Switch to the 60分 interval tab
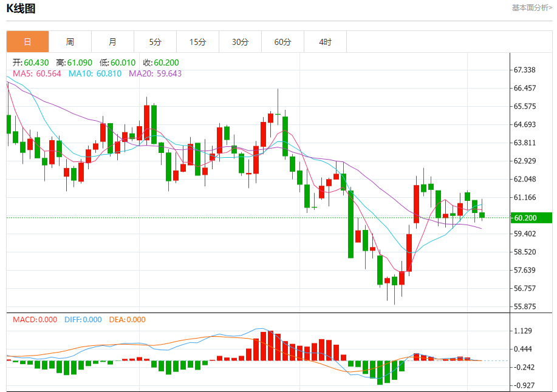557x392 pixels. point(282,42)
